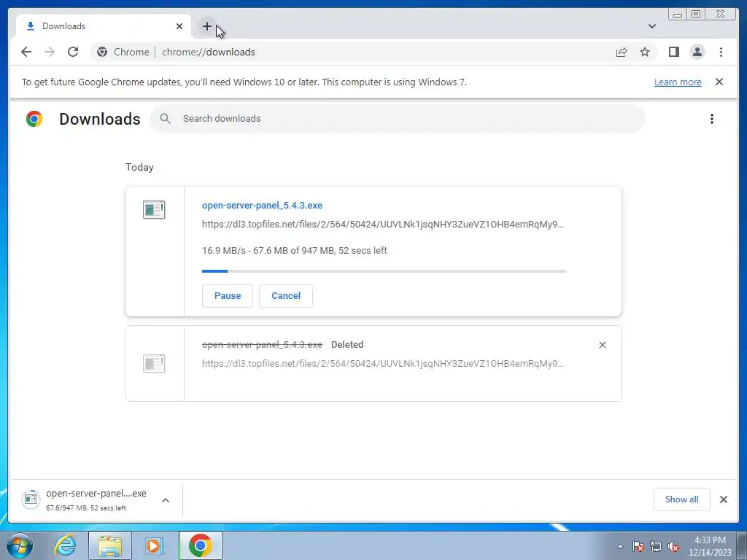Click the deleted file's greyed icon
This screenshot has width=747, height=560.
(x=154, y=363)
